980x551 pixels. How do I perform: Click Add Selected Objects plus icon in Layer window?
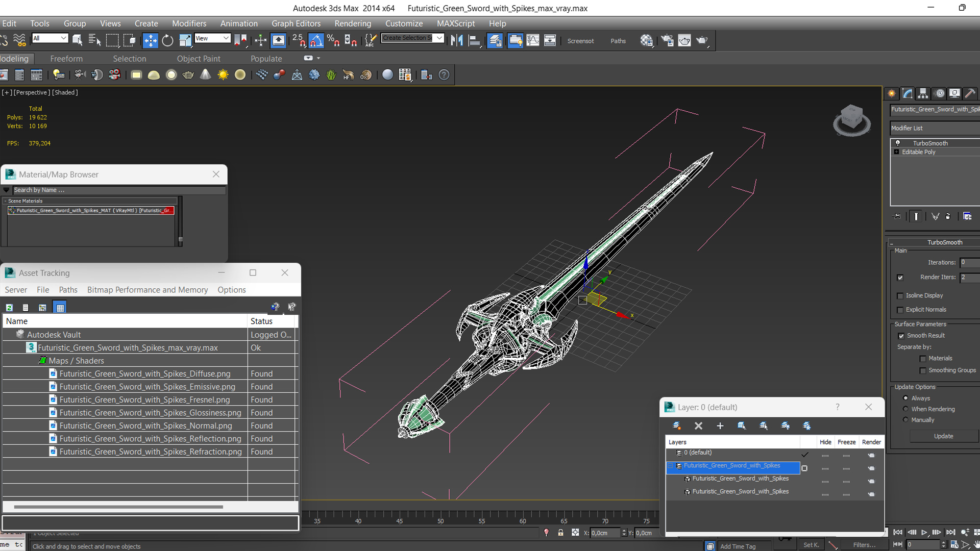[x=720, y=425]
